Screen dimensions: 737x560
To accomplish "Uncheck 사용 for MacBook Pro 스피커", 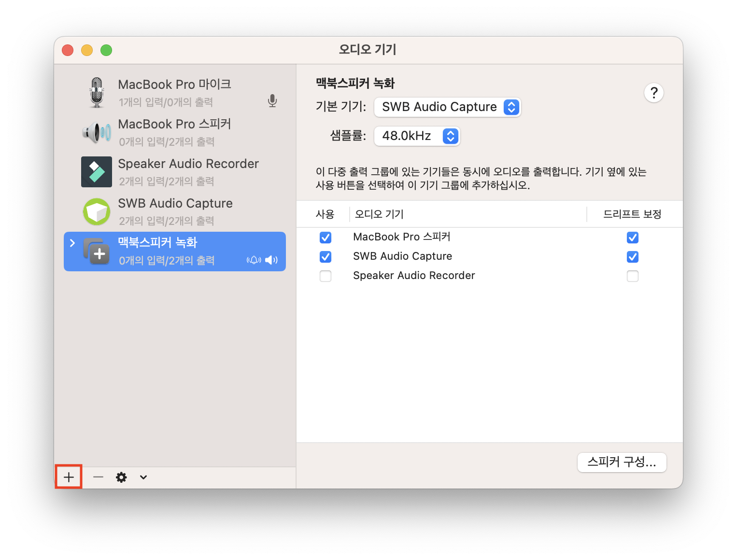I will (326, 238).
